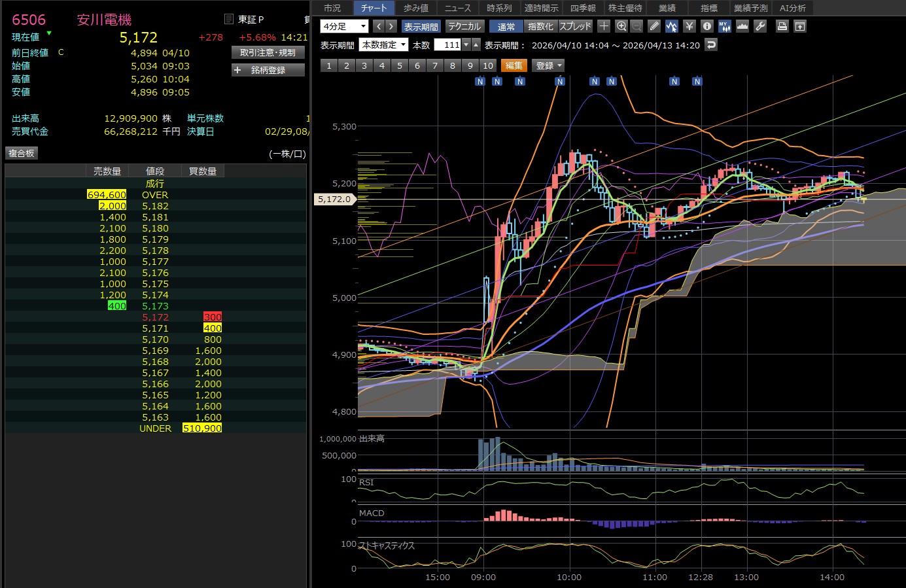
Task: Open the 4分足 timeframe dropdown
Action: click(x=345, y=26)
